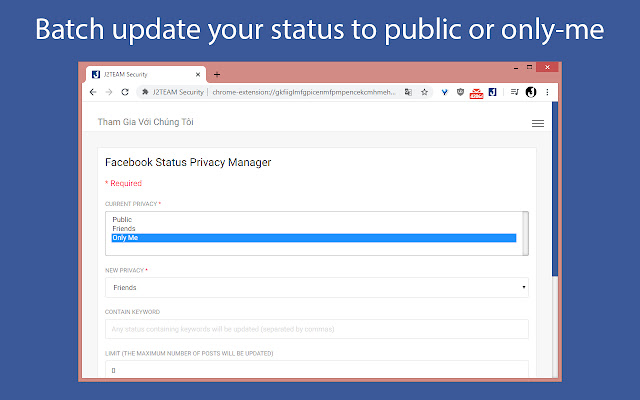Viewport: 640px width, 400px height.
Task: Click the grey shield extension icon
Action: (459, 92)
